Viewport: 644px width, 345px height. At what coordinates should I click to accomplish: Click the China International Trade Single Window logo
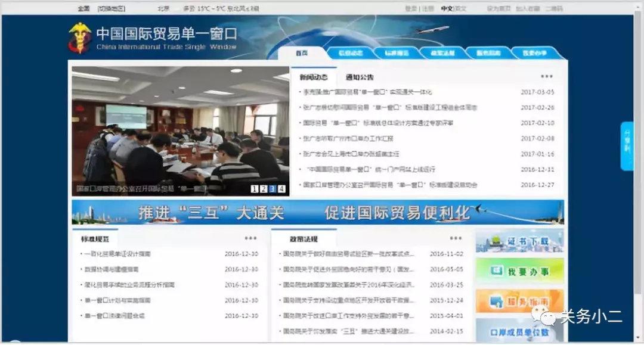[153, 38]
